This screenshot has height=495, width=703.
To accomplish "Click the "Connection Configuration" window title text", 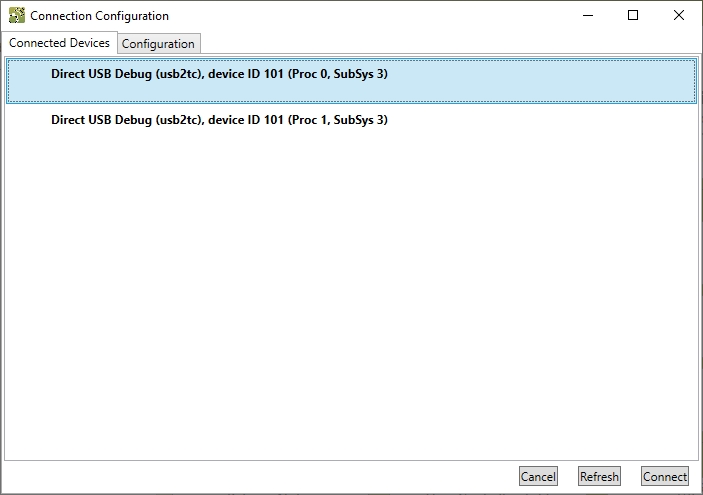I will pyautogui.click(x=99, y=16).
